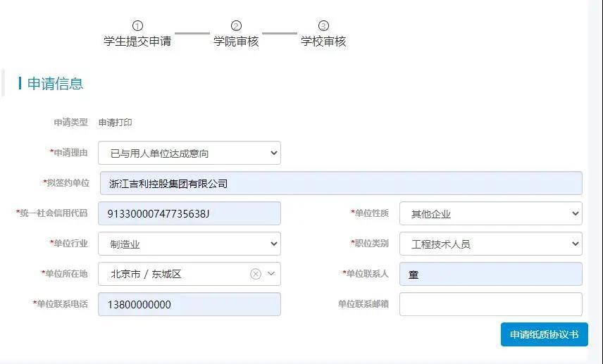The width and height of the screenshot is (603, 364).
Task: Clear the 北京市 / 东城区 location selection
Action: tap(256, 274)
